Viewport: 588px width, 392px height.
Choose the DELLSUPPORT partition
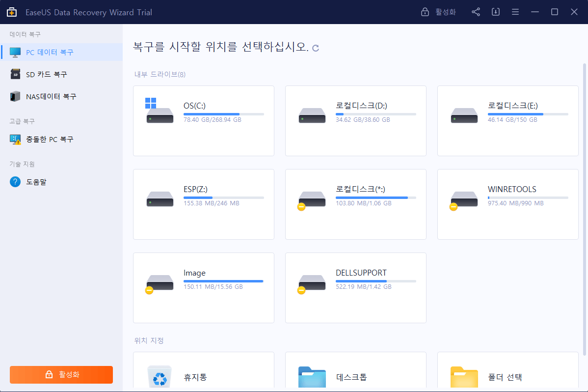click(355, 288)
